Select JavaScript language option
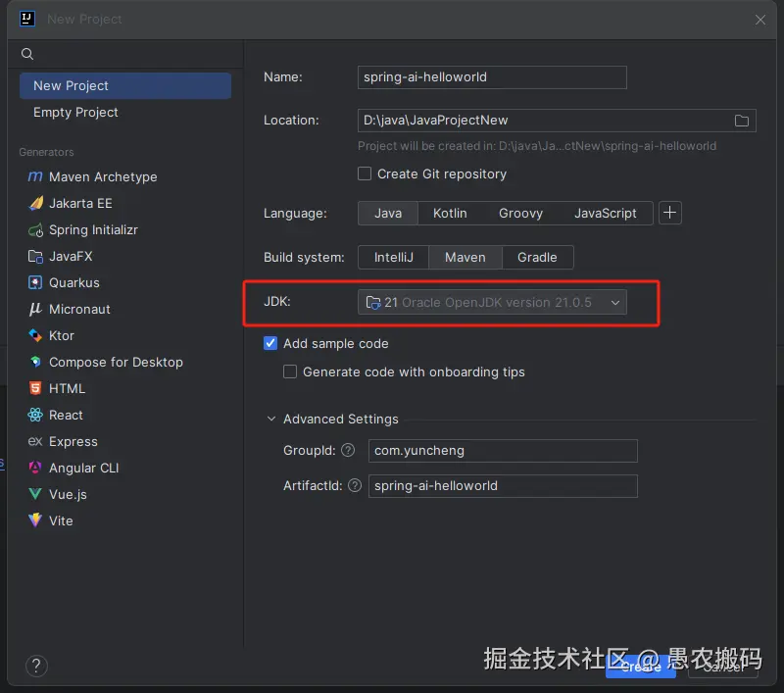Viewport: 784px width, 693px height. [605, 214]
